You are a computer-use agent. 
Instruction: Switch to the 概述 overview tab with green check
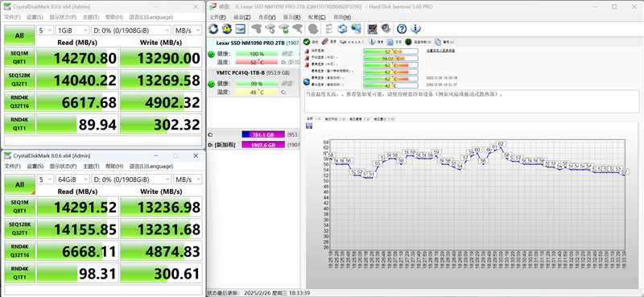pyautogui.click(x=312, y=42)
